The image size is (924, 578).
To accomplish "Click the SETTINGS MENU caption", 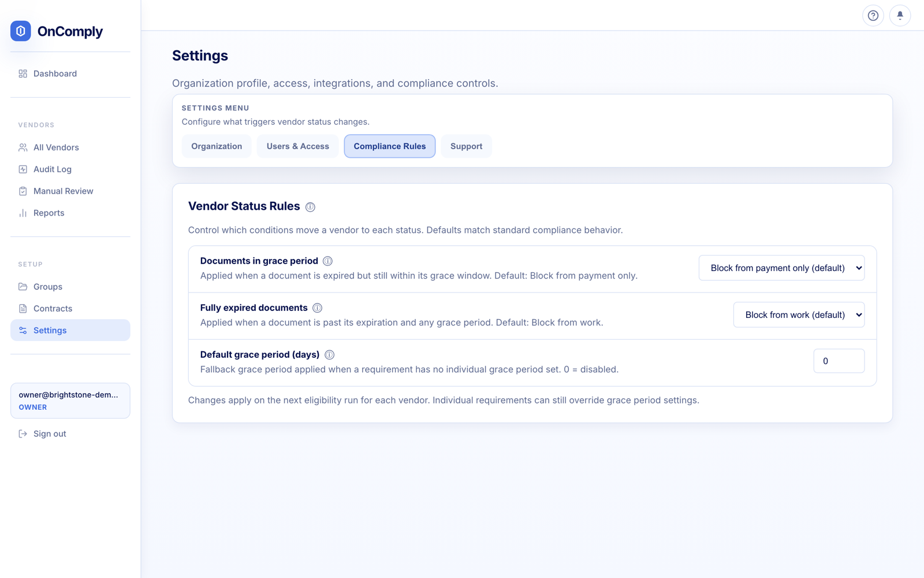I will coord(215,108).
